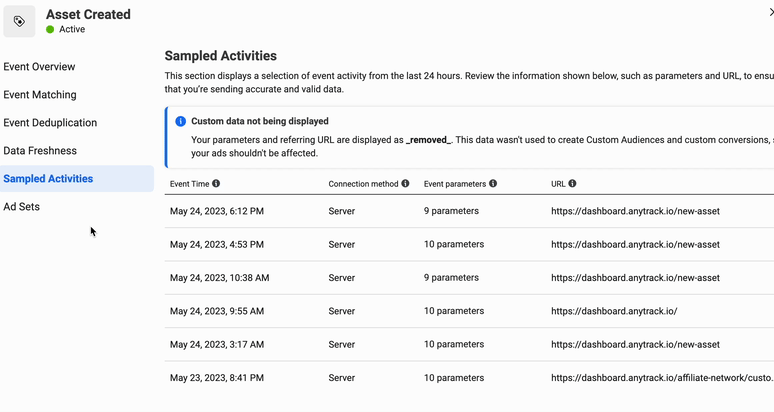Viewport: 774px width, 412px height.
Task: Click the Asset Created panel title
Action: 88,14
